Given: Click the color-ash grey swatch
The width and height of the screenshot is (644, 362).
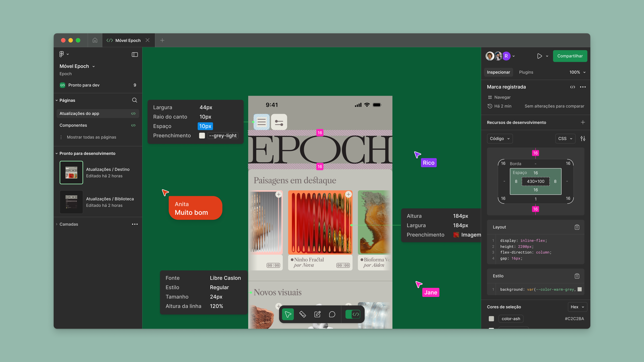Looking at the screenshot, I should 491,319.
